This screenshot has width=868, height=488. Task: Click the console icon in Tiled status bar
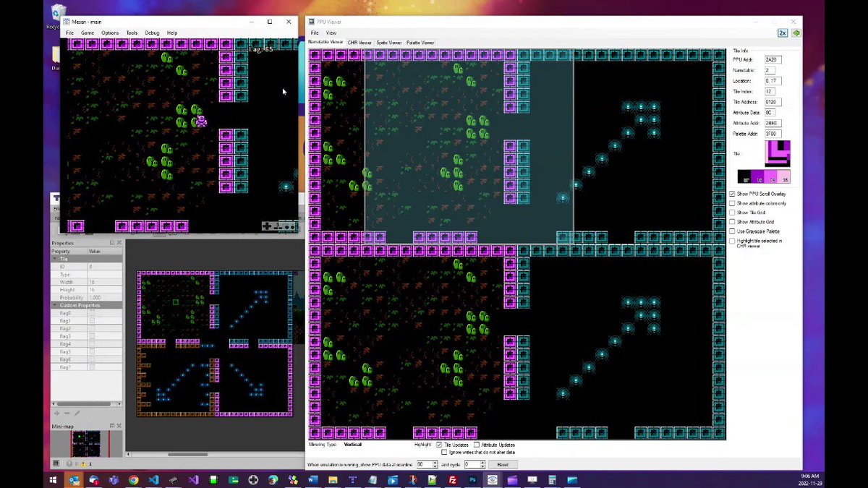tap(56, 463)
